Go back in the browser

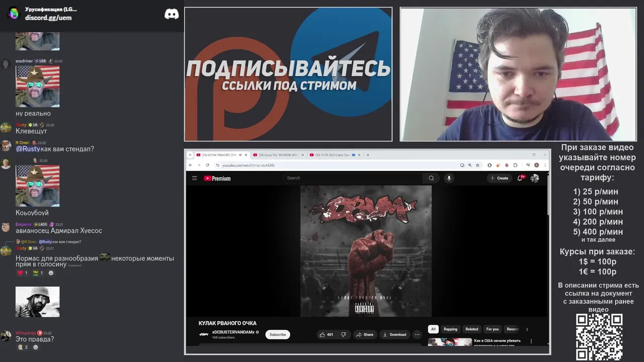(190, 165)
